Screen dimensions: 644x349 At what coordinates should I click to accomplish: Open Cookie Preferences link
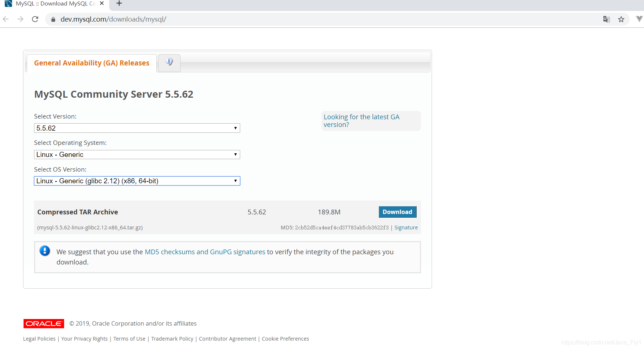point(286,339)
